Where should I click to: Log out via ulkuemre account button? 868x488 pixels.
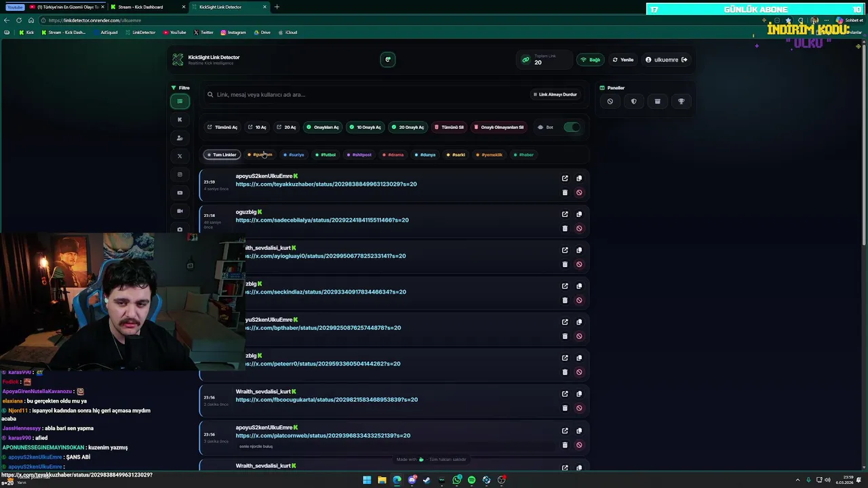666,60
